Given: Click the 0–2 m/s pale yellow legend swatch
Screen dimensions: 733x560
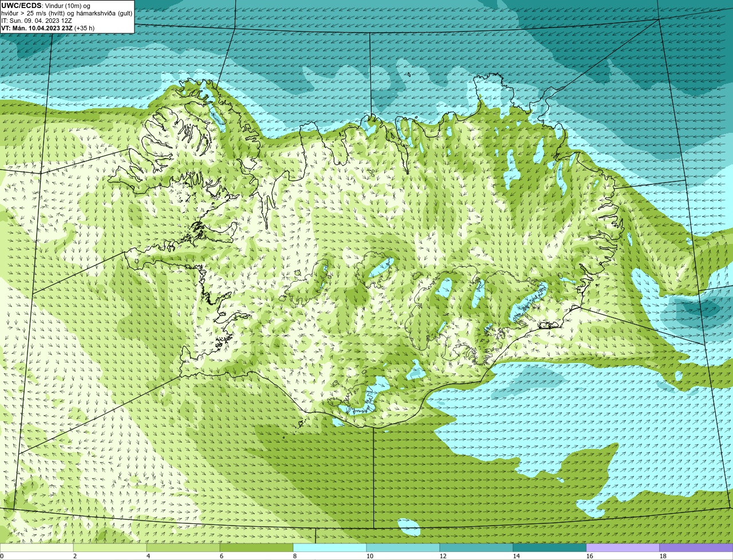Looking at the screenshot, I should tap(37, 547).
